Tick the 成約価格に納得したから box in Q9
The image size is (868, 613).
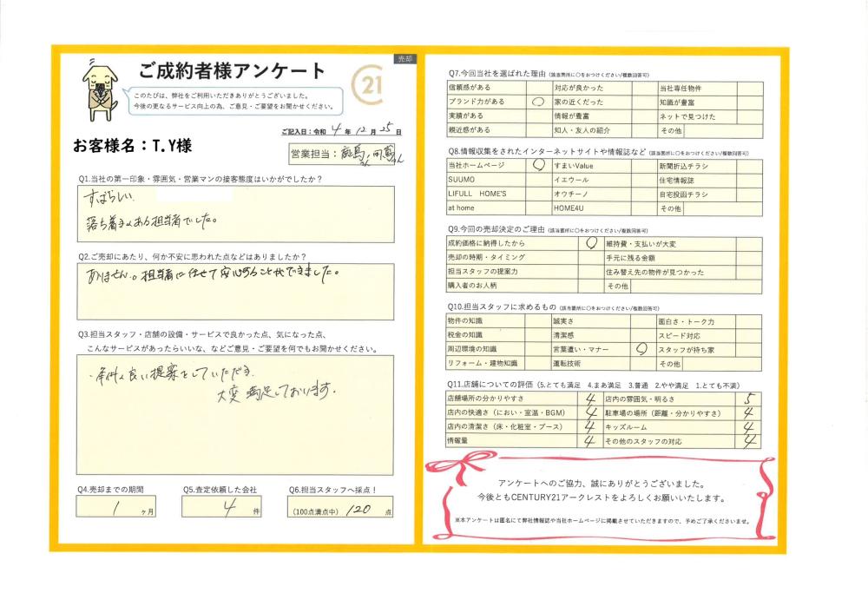tap(592, 245)
